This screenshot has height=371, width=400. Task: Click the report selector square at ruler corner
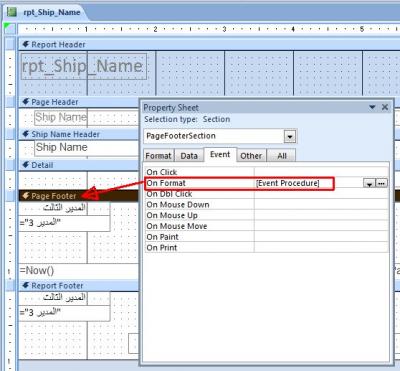(x=10, y=29)
